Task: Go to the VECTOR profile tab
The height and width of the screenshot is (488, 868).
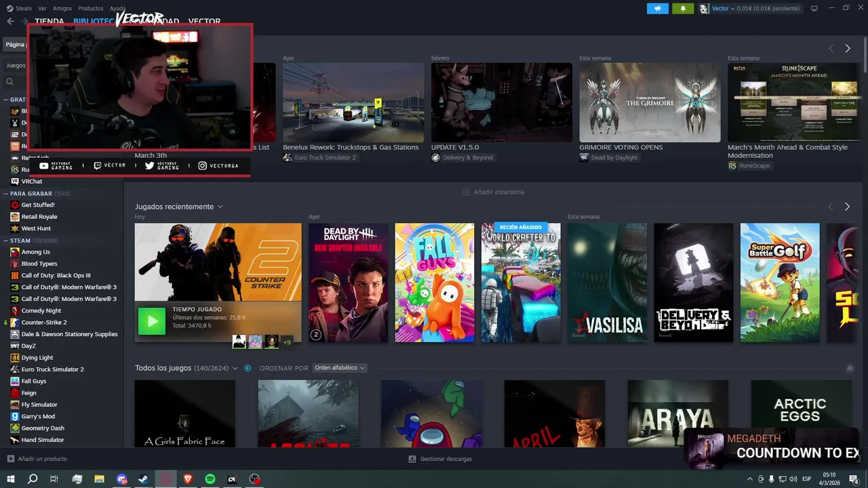Action: click(x=204, y=21)
